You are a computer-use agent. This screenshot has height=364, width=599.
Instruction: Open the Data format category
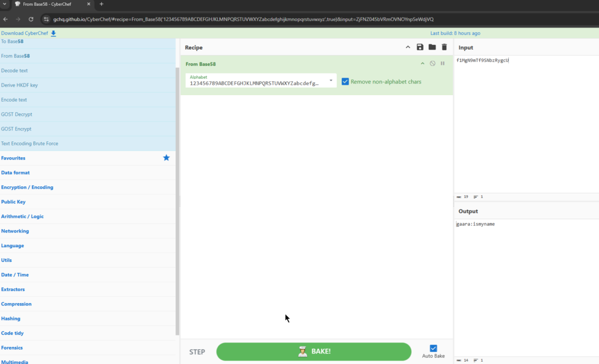[x=15, y=172]
